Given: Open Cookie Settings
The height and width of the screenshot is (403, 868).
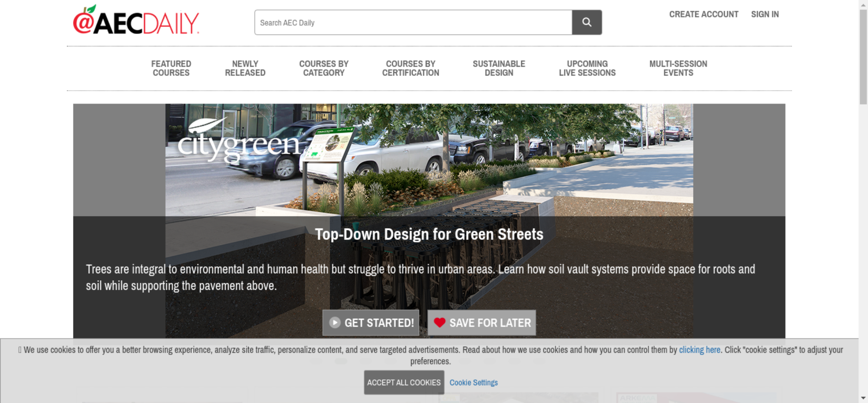Looking at the screenshot, I should click(x=473, y=383).
